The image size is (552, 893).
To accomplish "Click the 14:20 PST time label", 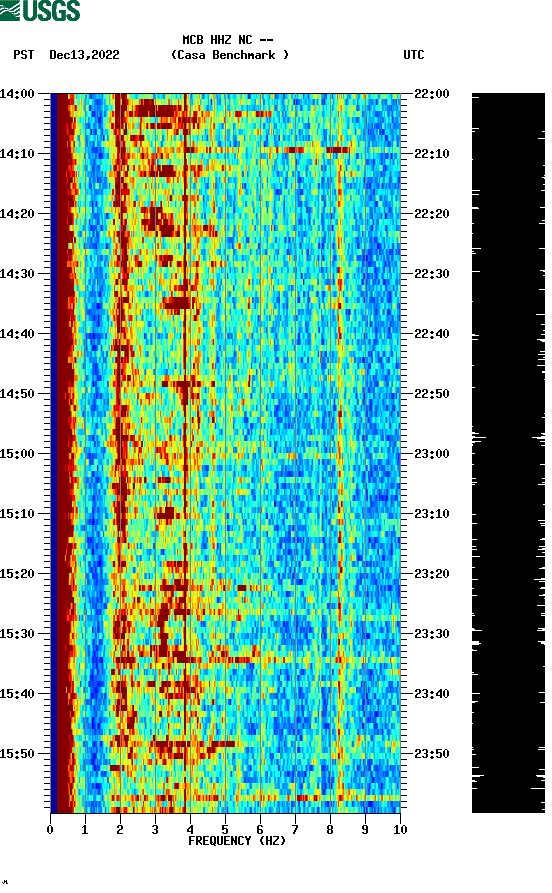I will (17, 214).
